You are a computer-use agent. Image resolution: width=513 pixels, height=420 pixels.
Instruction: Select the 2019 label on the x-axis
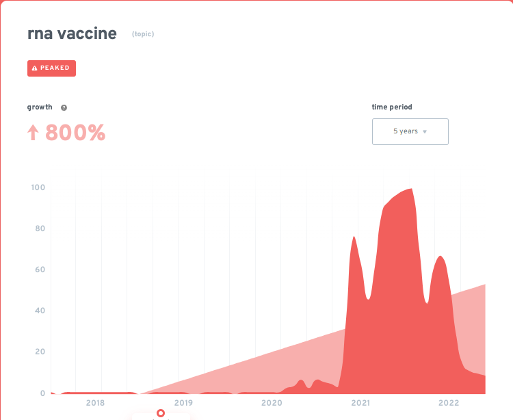click(x=183, y=403)
